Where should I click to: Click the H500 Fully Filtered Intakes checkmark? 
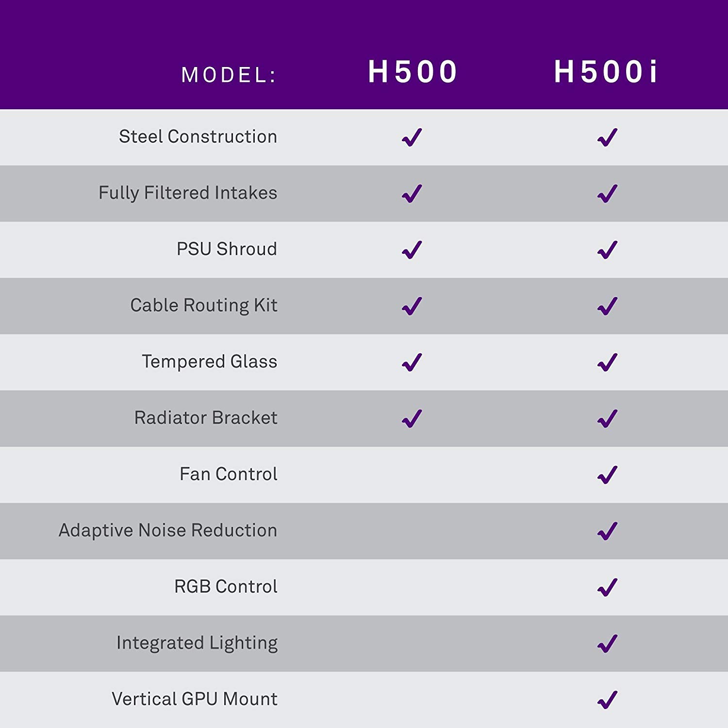[x=412, y=194]
